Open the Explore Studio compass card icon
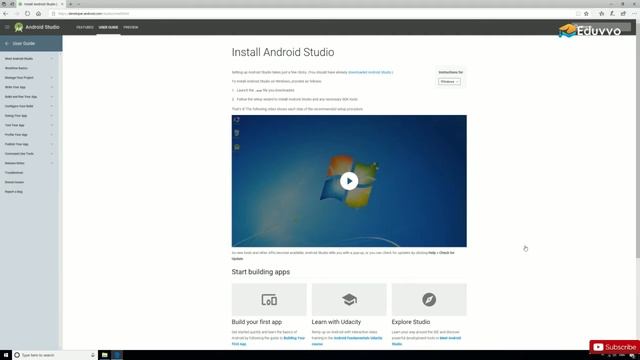The height and width of the screenshot is (360, 640). 429,300
